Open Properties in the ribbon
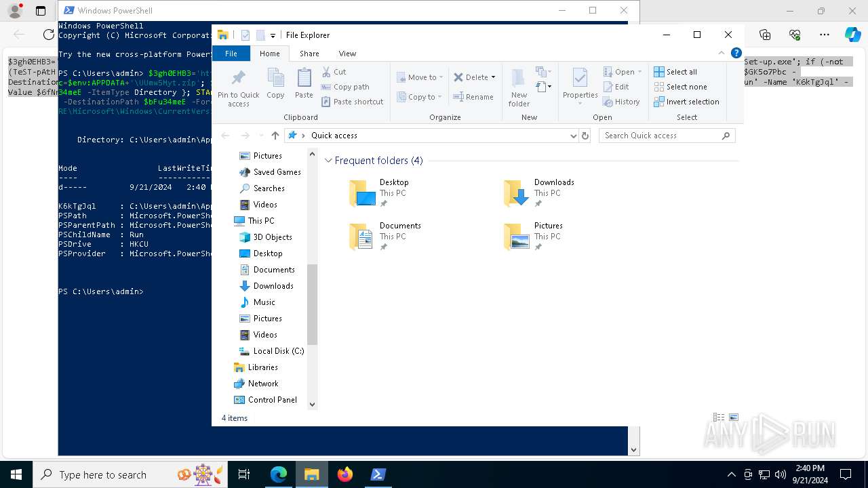 (x=580, y=84)
